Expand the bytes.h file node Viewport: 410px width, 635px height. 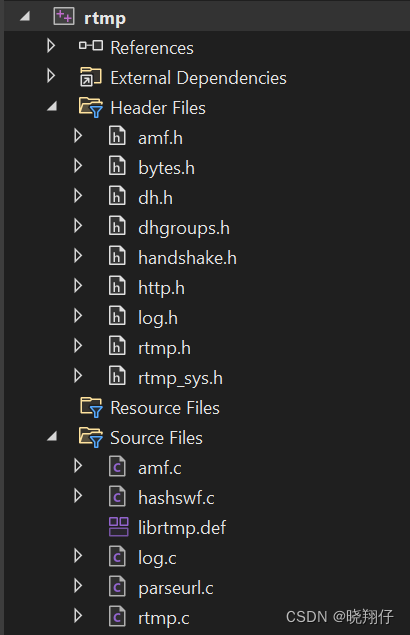coord(78,166)
